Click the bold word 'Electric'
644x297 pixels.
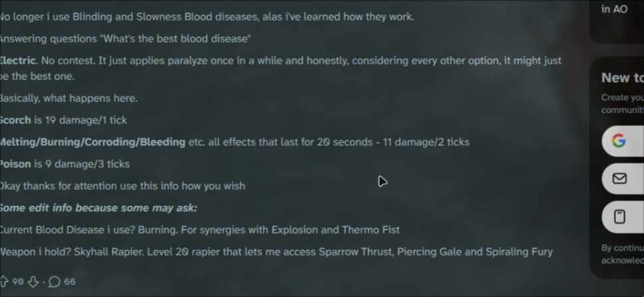click(x=18, y=61)
